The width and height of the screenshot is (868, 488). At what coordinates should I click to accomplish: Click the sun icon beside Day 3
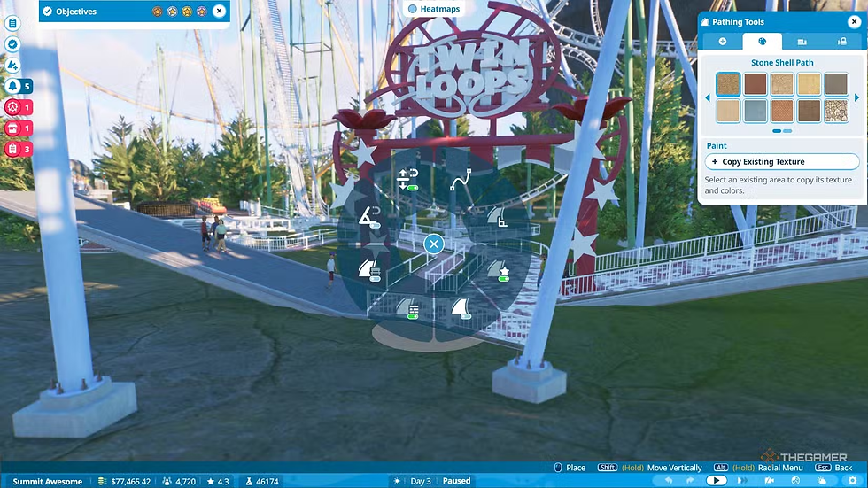397,481
